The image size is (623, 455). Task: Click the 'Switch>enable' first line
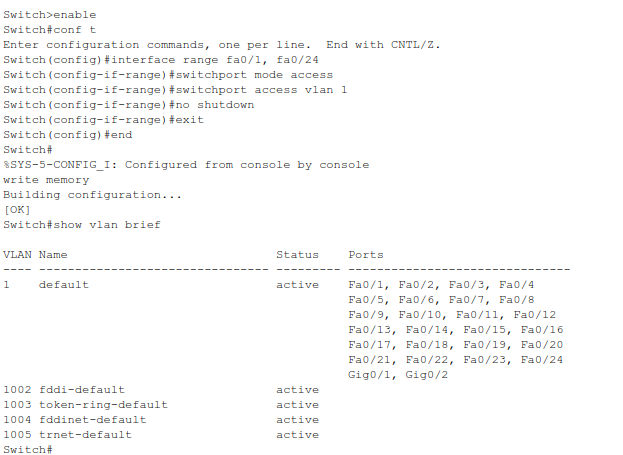[50, 15]
